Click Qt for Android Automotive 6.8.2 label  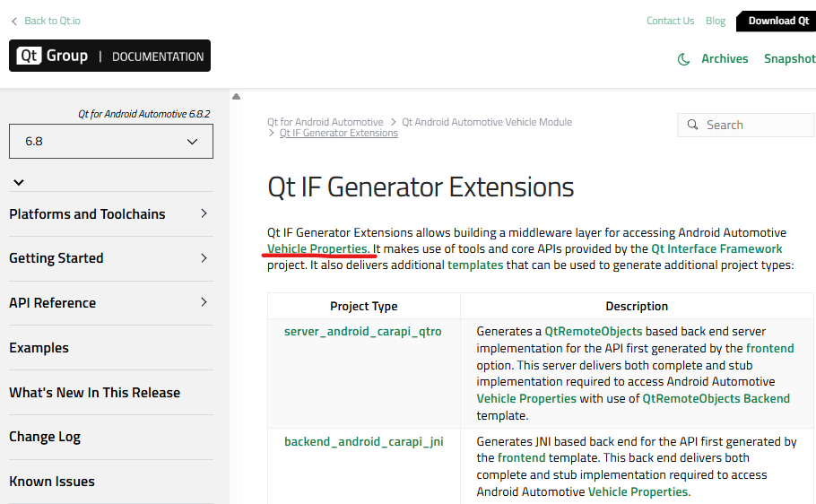click(144, 114)
